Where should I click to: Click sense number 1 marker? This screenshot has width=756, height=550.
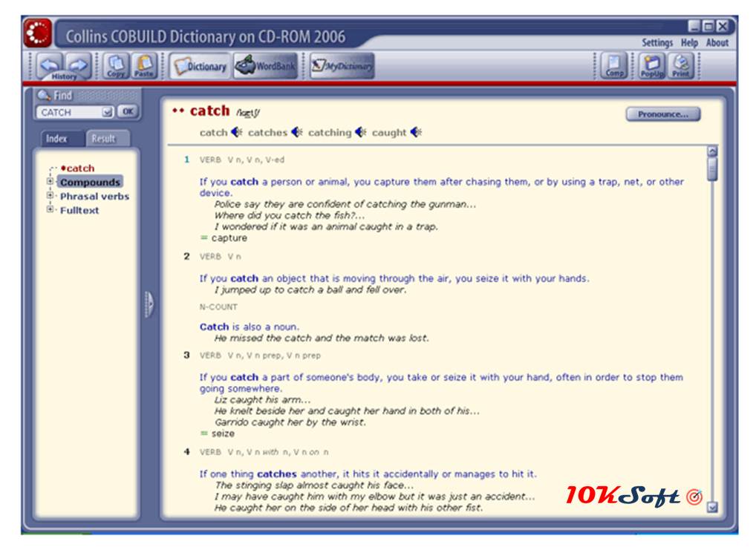click(186, 160)
